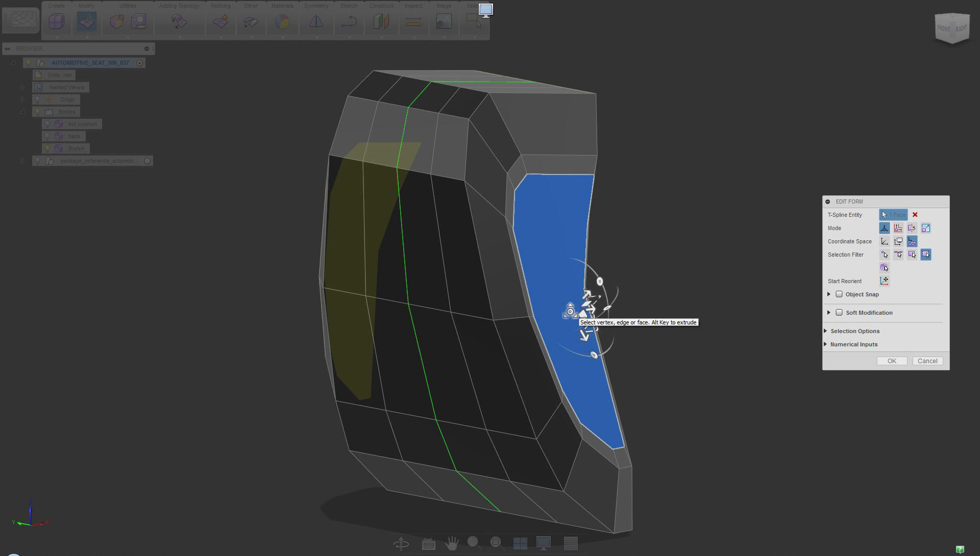Select the Scale mode icon in Edit Form
This screenshot has height=556, width=980.
pos(925,228)
